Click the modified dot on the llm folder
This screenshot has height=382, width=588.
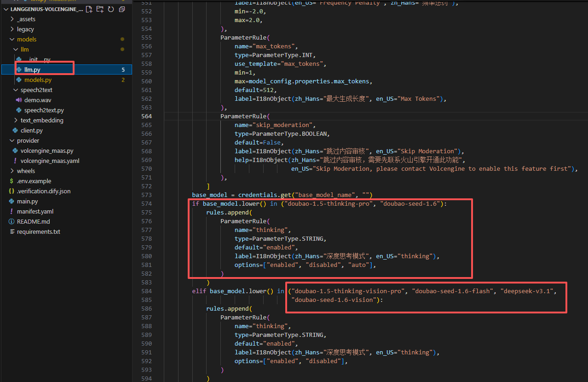tap(122, 49)
